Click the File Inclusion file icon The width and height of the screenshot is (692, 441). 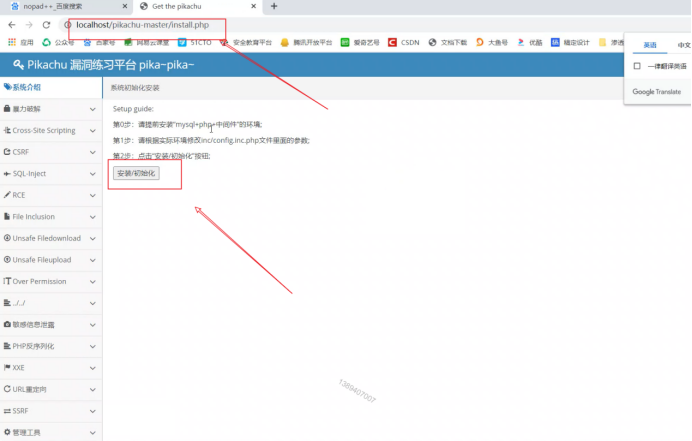coord(7,216)
